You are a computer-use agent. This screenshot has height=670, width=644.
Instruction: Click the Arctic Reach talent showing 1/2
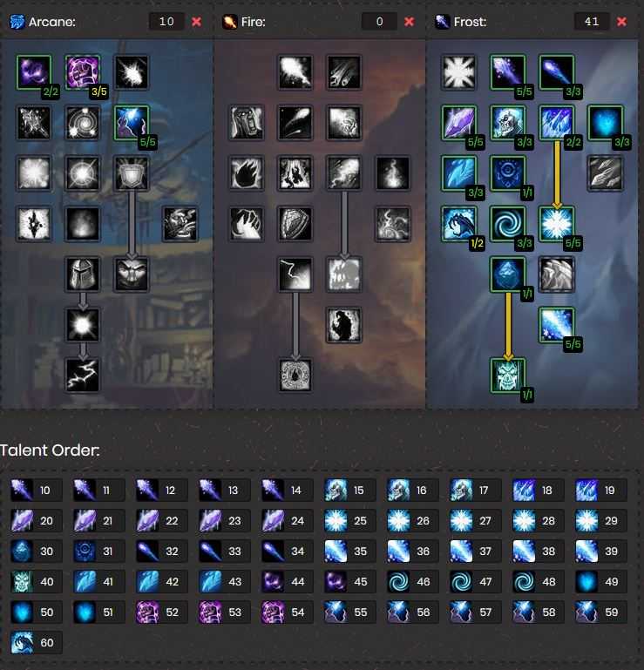(458, 223)
